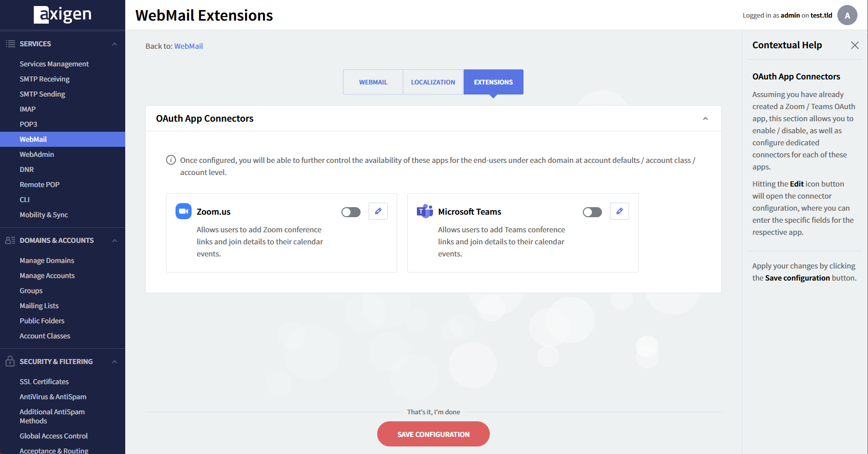Click the Axigen logo
Viewport: 868px width, 454px height.
coord(62,15)
